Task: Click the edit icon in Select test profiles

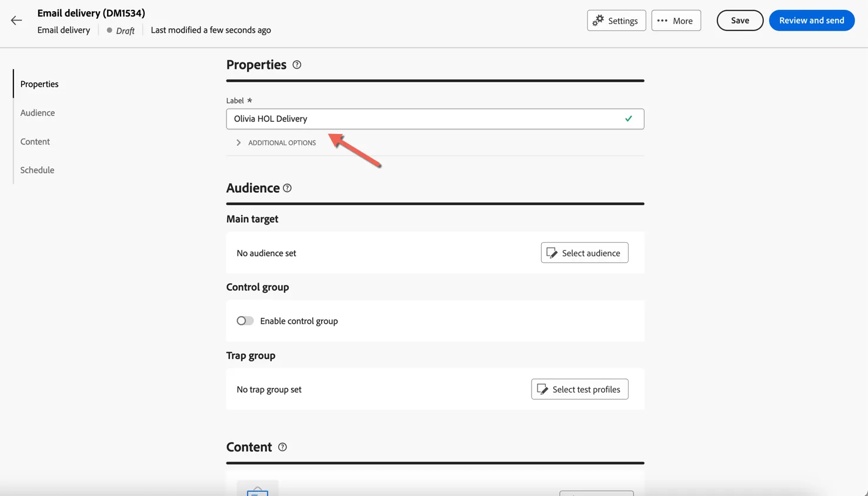Action: 542,389
